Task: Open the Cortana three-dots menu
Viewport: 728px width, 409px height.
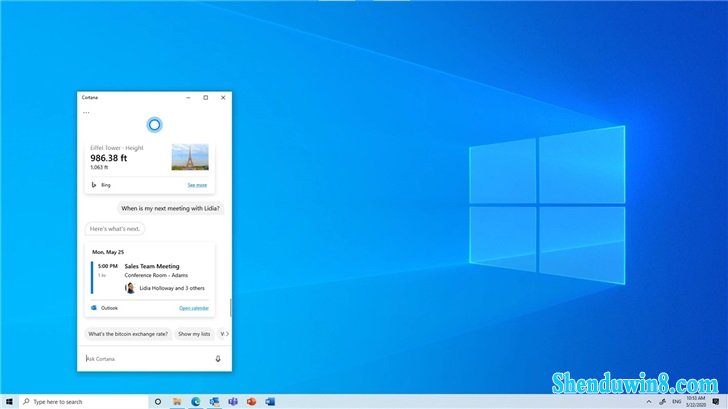Action: [86, 112]
